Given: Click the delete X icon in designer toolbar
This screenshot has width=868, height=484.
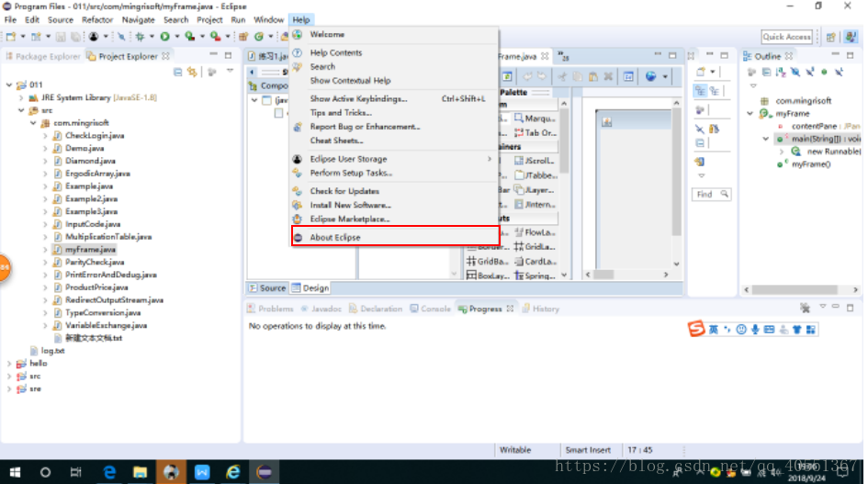Looking at the screenshot, I should point(608,76).
